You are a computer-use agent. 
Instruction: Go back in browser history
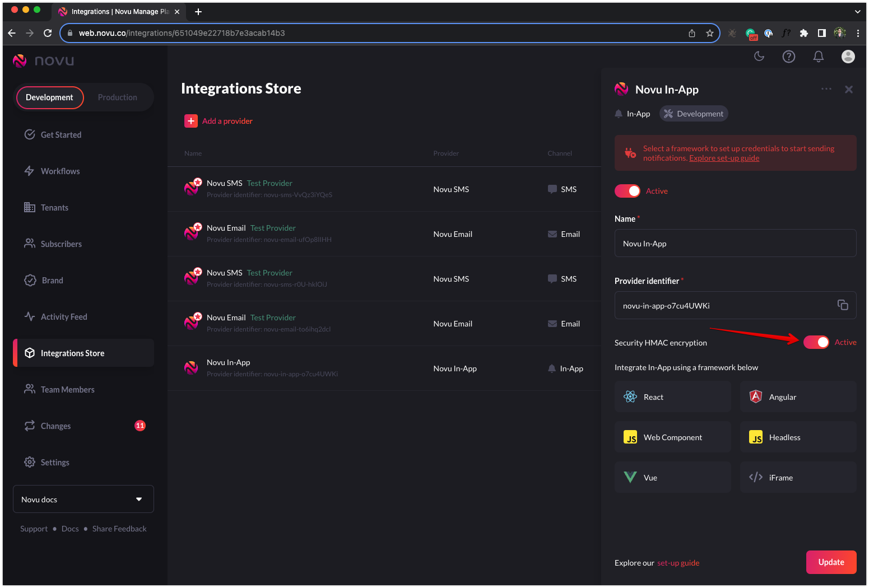pyautogui.click(x=12, y=33)
